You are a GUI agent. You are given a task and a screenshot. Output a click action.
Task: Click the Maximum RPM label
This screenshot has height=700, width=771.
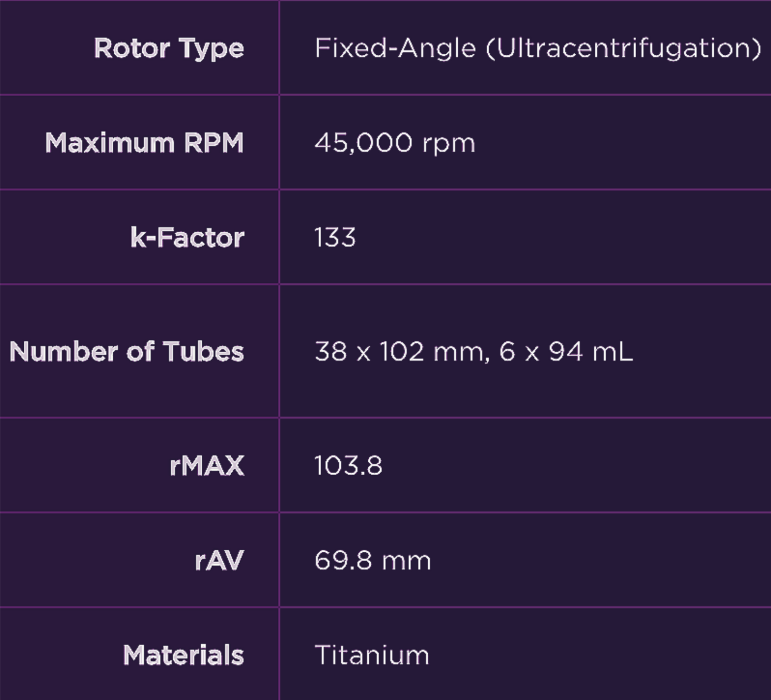[x=144, y=143]
